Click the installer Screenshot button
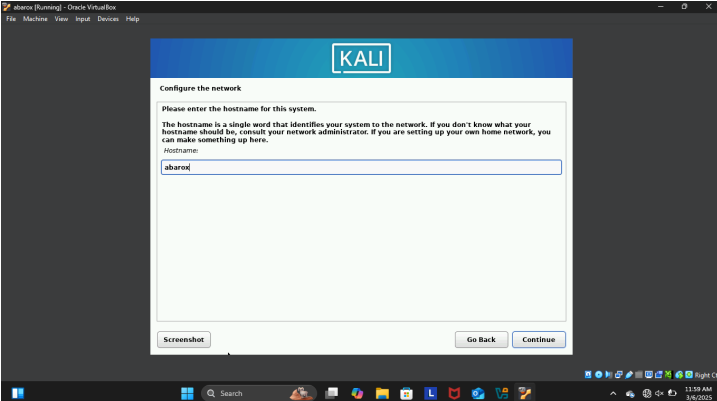Viewport: 717px width, 401px height. [x=184, y=339]
